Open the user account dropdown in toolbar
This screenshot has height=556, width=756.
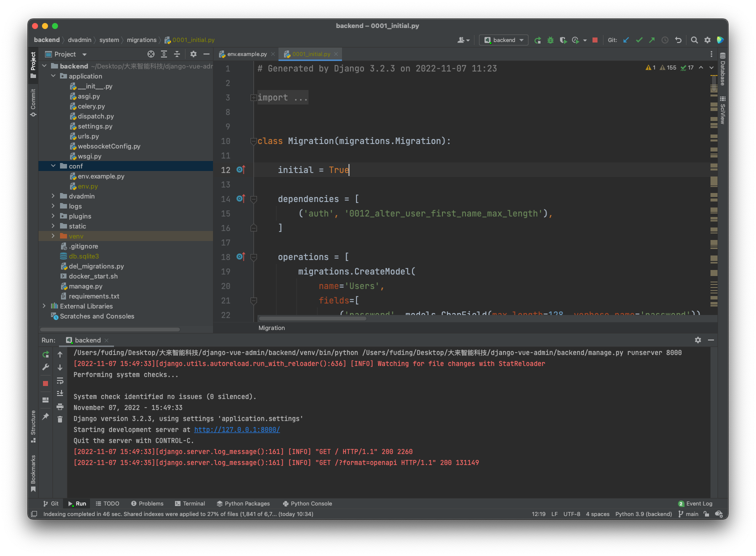(x=463, y=40)
